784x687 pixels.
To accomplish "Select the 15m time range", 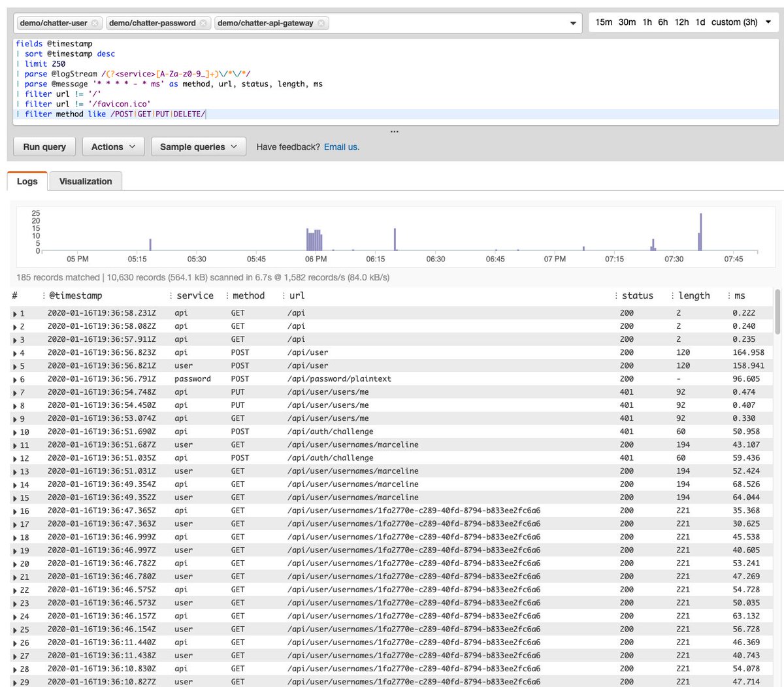I will (604, 22).
